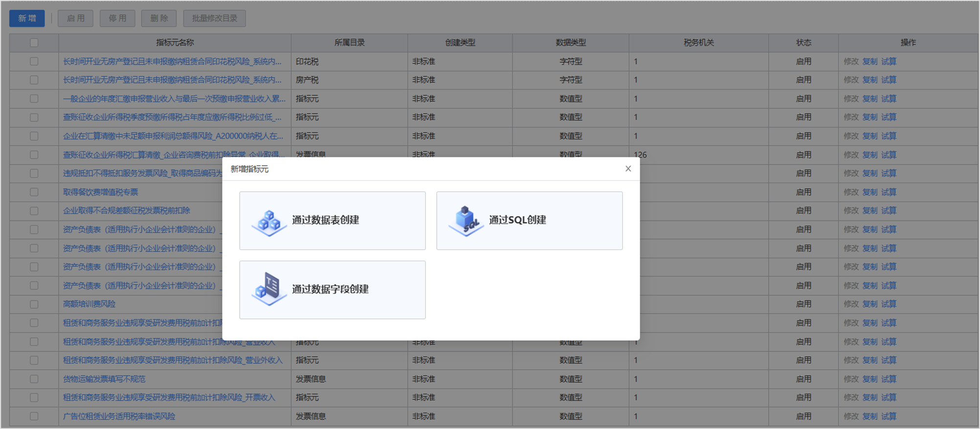This screenshot has height=429, width=980.
Task: Click 批量修改目录 button
Action: 214,19
